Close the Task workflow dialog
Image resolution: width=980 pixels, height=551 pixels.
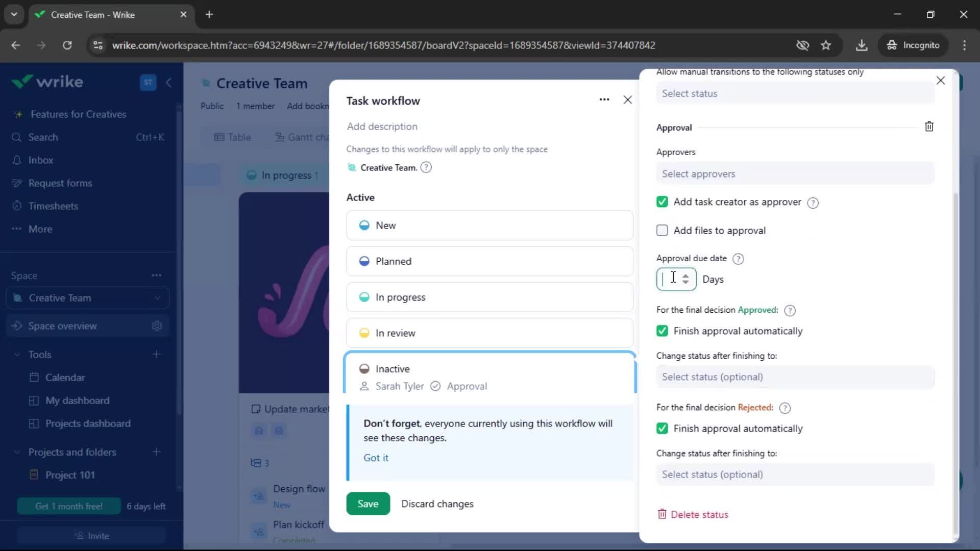(627, 100)
